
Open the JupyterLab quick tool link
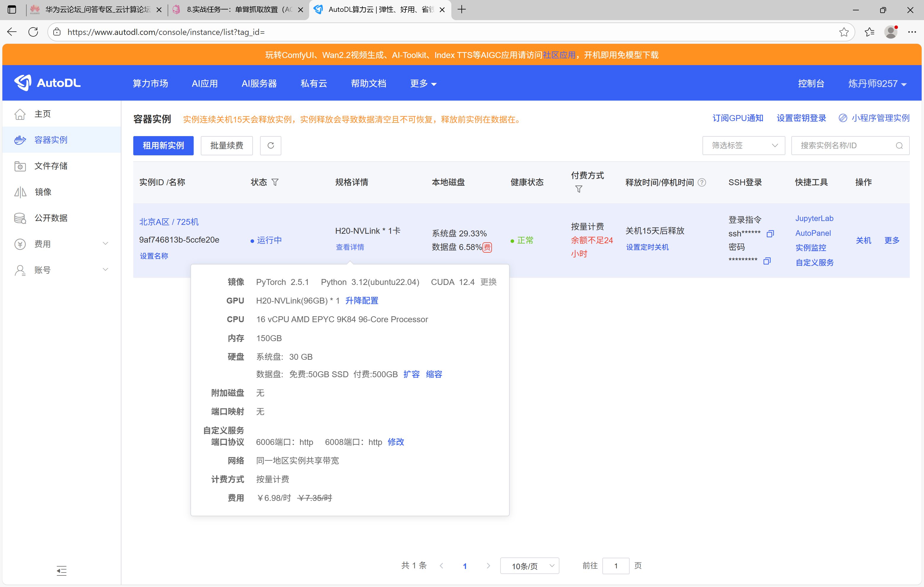[x=814, y=219]
